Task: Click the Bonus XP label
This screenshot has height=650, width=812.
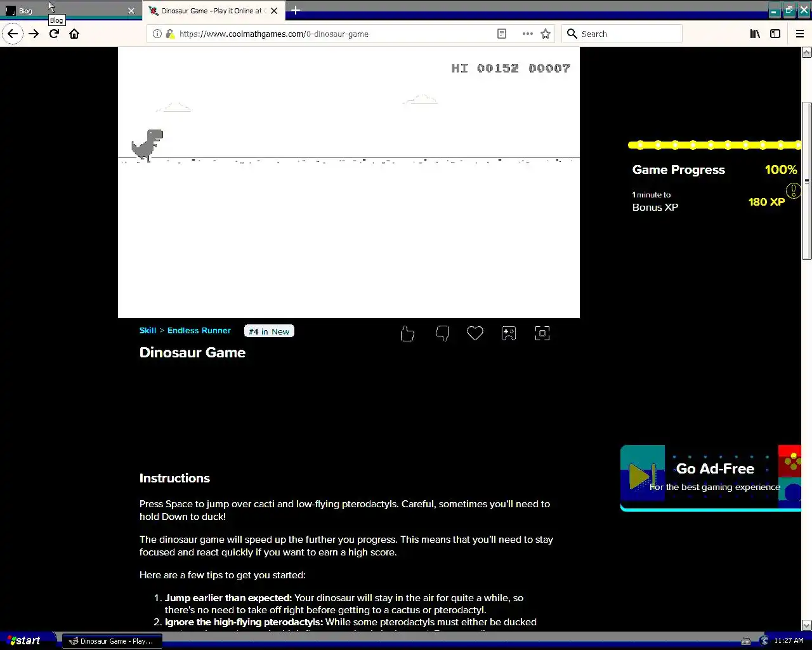Action: click(x=655, y=208)
